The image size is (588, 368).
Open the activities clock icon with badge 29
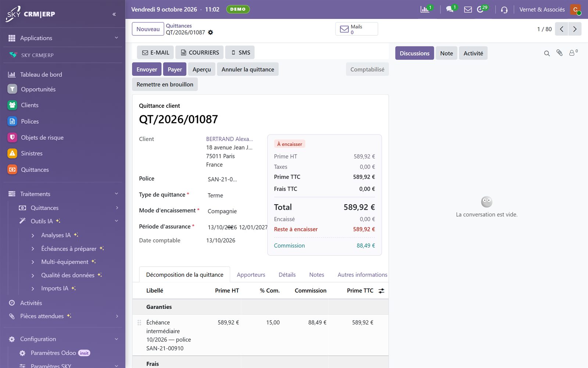coord(480,10)
